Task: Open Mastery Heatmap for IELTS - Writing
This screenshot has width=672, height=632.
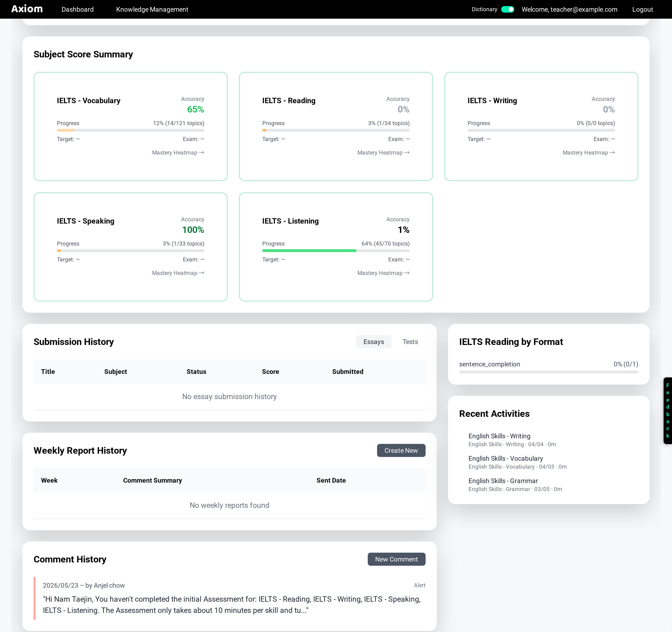Action: coord(588,152)
